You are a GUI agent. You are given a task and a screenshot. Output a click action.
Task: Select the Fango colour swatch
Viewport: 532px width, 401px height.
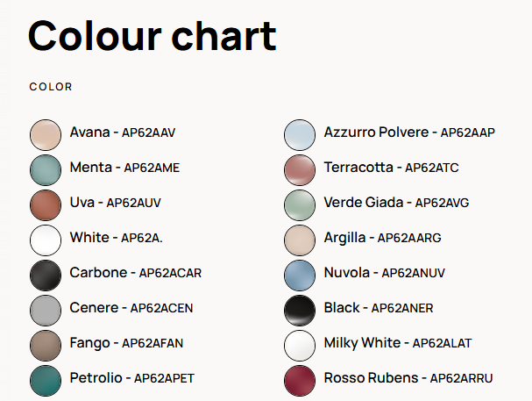coord(45,345)
